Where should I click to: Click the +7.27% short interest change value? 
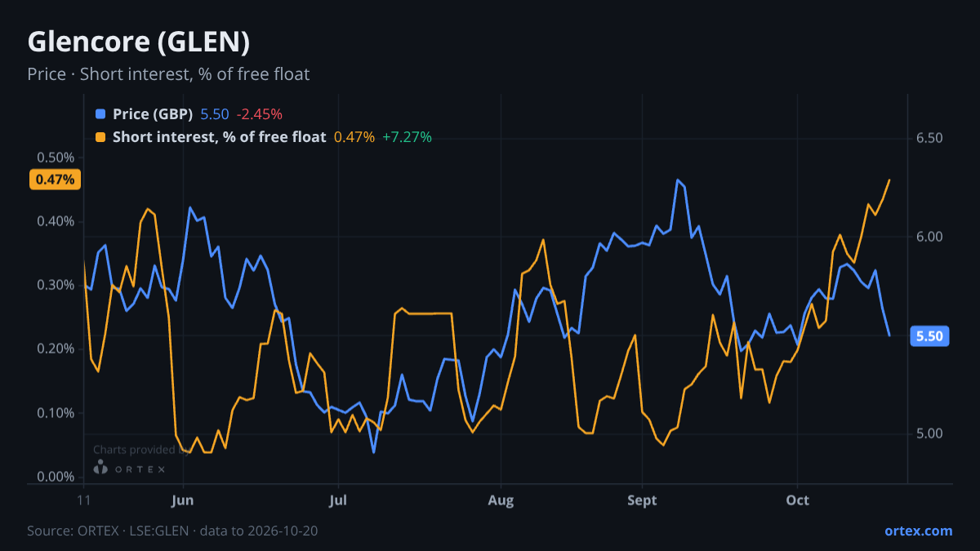tap(407, 137)
